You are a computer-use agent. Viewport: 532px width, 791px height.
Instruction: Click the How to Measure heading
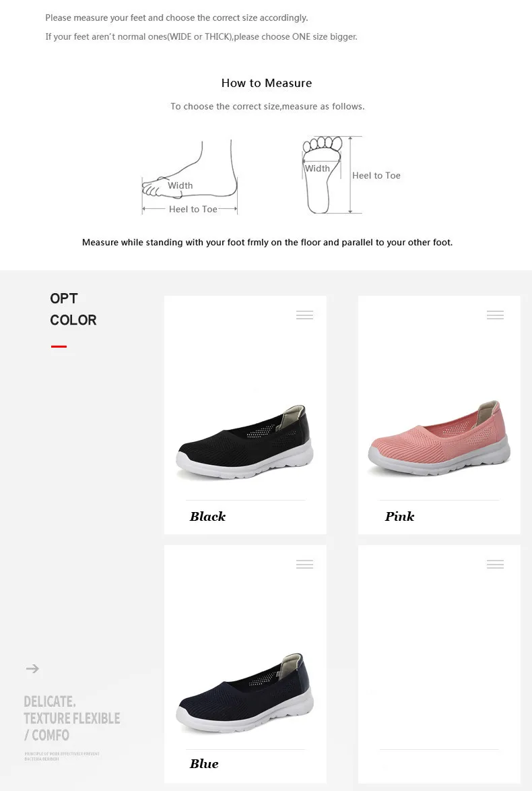point(267,83)
